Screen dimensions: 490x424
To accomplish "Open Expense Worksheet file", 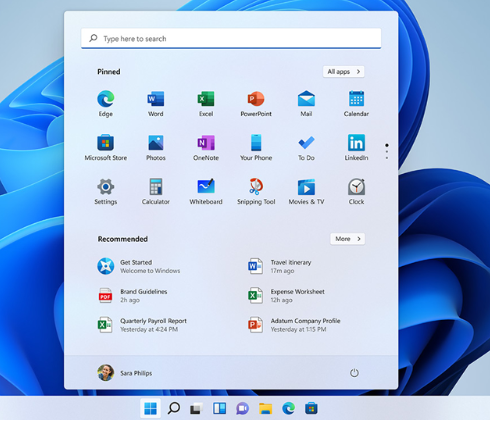I will point(286,296).
